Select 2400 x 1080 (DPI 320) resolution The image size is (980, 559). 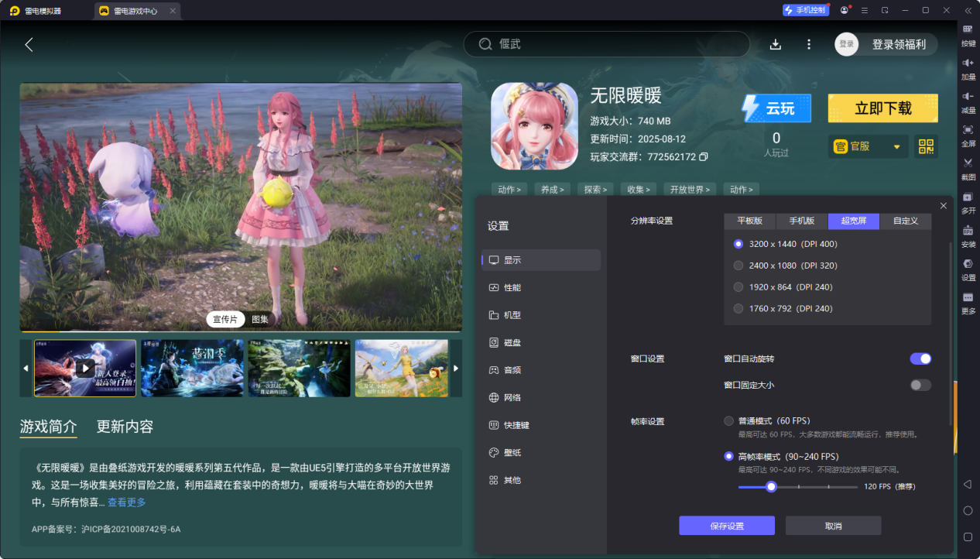[x=740, y=266]
